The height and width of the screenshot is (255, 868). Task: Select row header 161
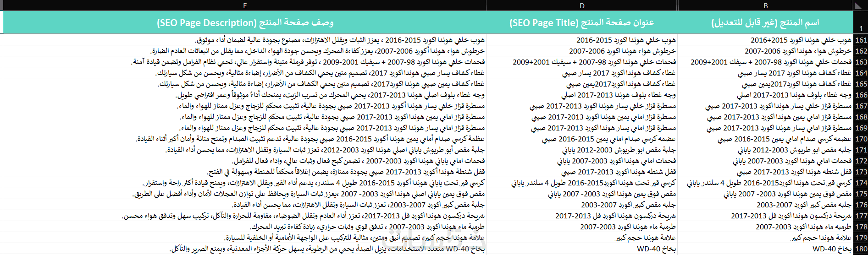click(860, 40)
